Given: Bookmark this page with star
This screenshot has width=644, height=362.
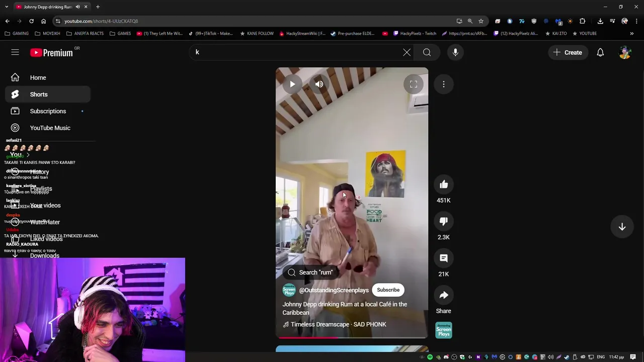Looking at the screenshot, I should click(481, 21).
